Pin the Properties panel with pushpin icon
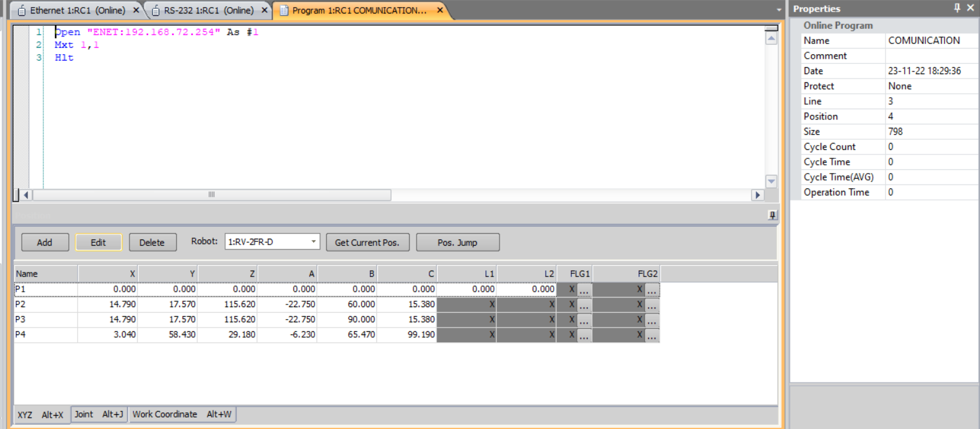Image resolution: width=980 pixels, height=429 pixels. pos(957,8)
